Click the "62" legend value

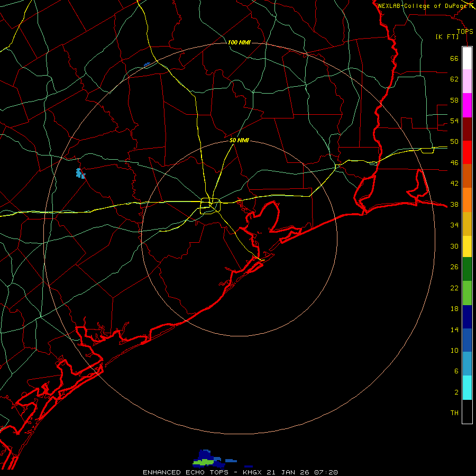point(454,79)
